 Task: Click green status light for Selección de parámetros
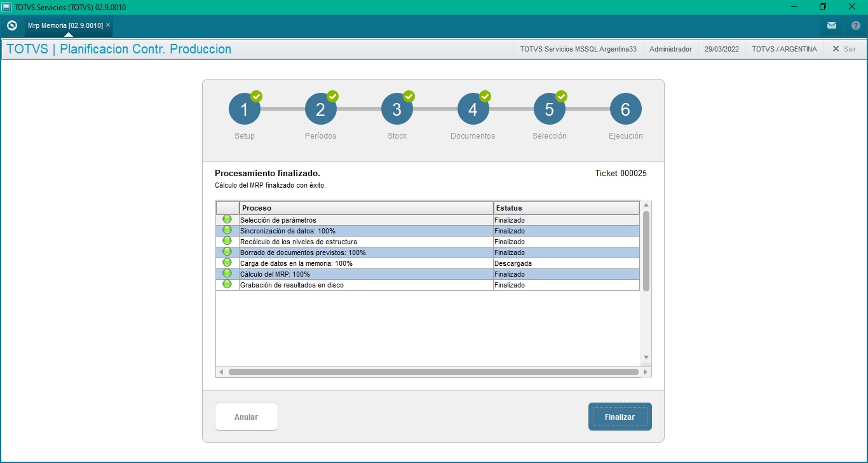point(227,219)
